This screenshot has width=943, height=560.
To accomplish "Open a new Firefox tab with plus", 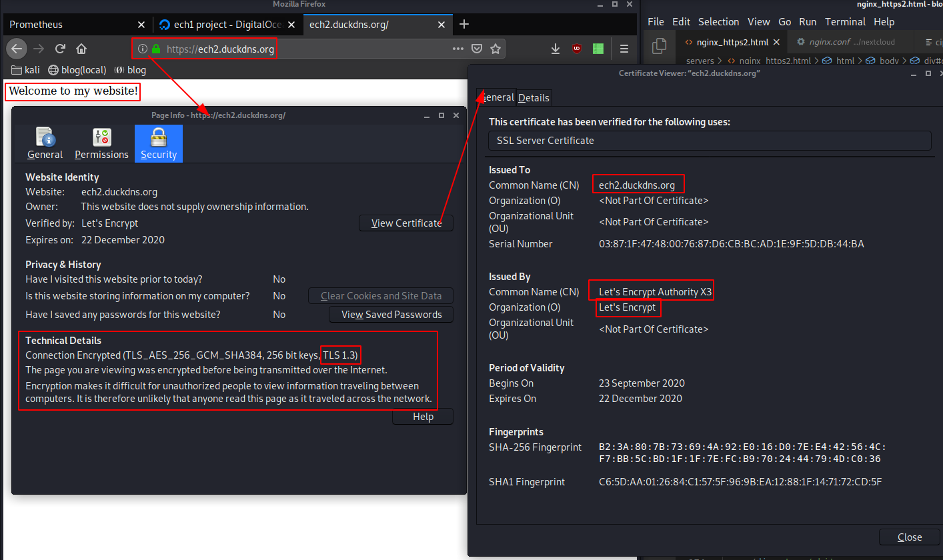I will pyautogui.click(x=465, y=25).
